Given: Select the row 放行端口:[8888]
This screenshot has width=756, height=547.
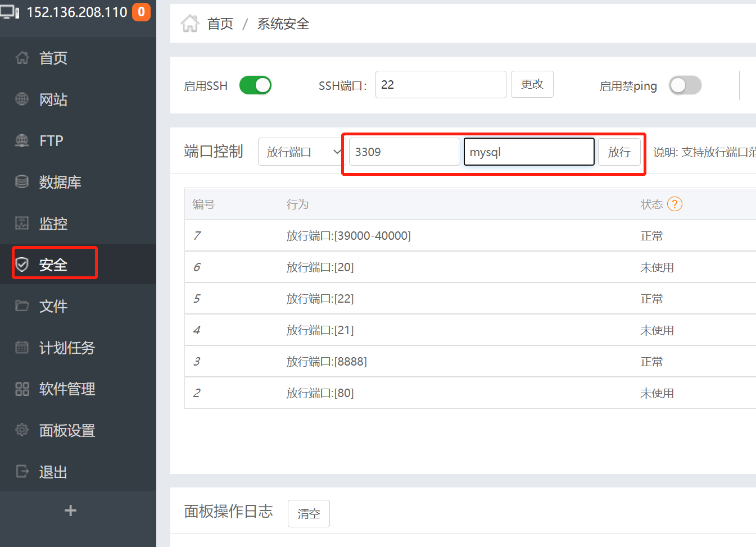Looking at the screenshot, I should click(x=470, y=361).
